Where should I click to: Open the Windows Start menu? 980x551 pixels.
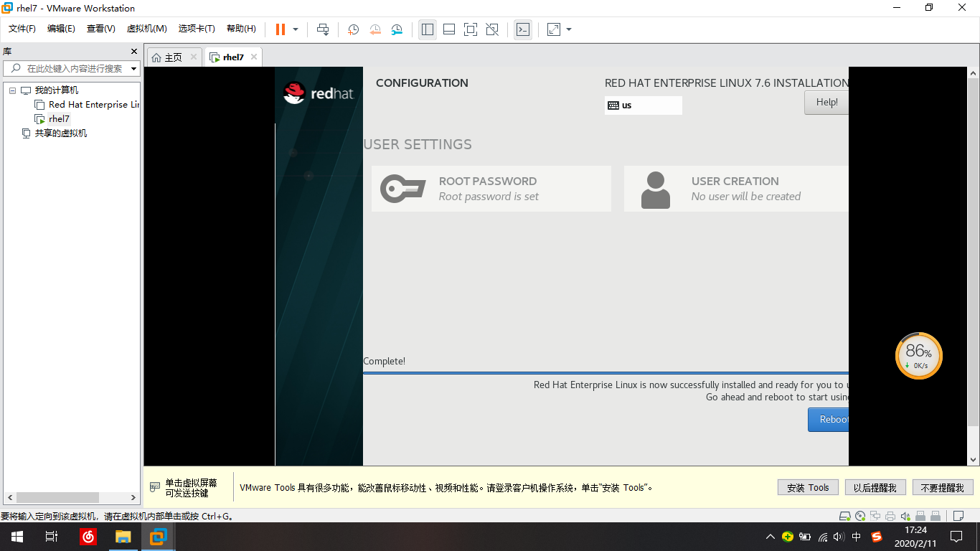pos(17,537)
